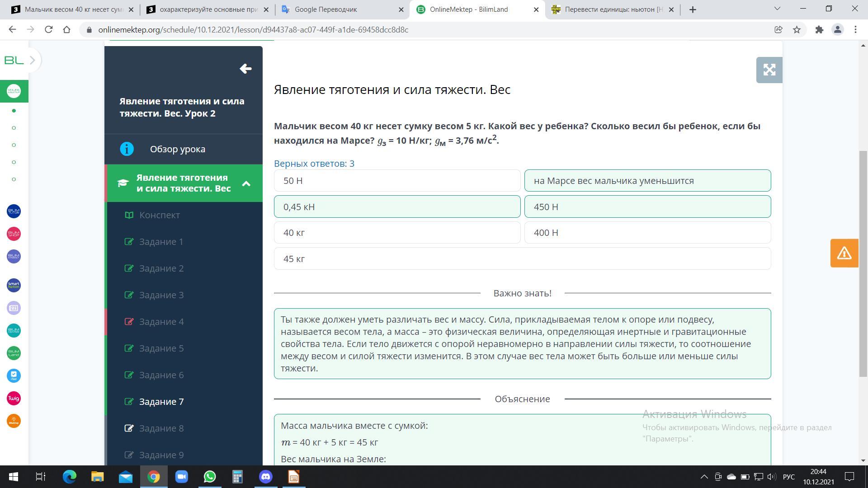The image size is (868, 488).
Task: Open the iTest icon in left rail
Action: [x=14, y=375]
